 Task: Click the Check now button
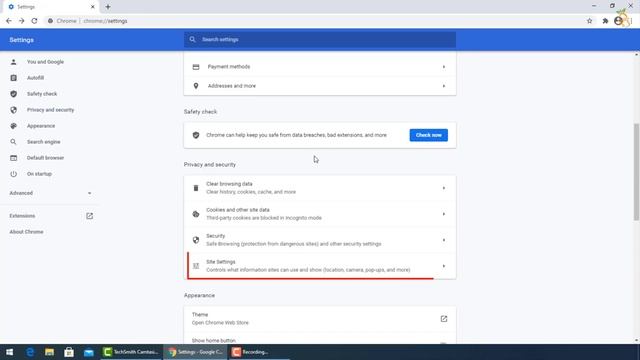point(429,135)
